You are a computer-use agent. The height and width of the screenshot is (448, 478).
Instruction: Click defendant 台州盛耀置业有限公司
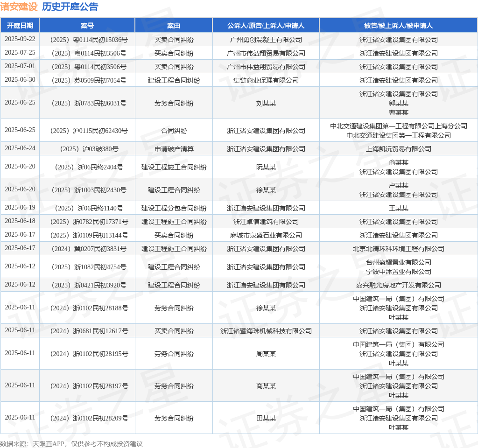(x=399, y=262)
